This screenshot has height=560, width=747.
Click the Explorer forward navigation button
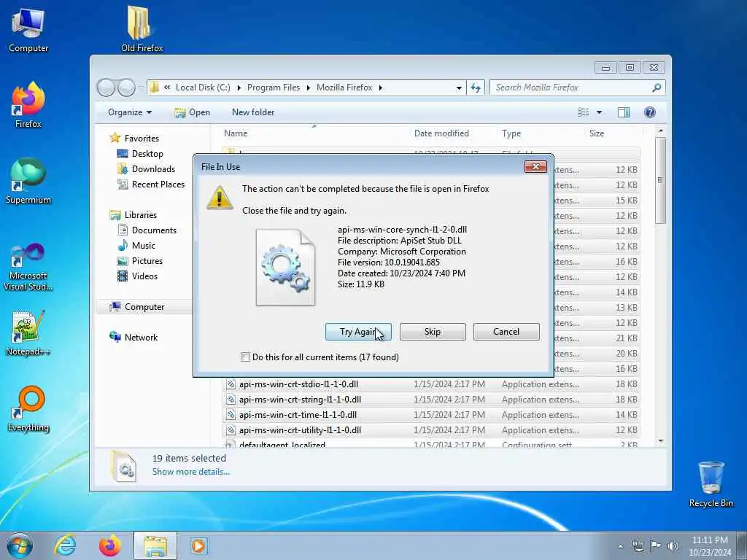pyautogui.click(x=125, y=87)
